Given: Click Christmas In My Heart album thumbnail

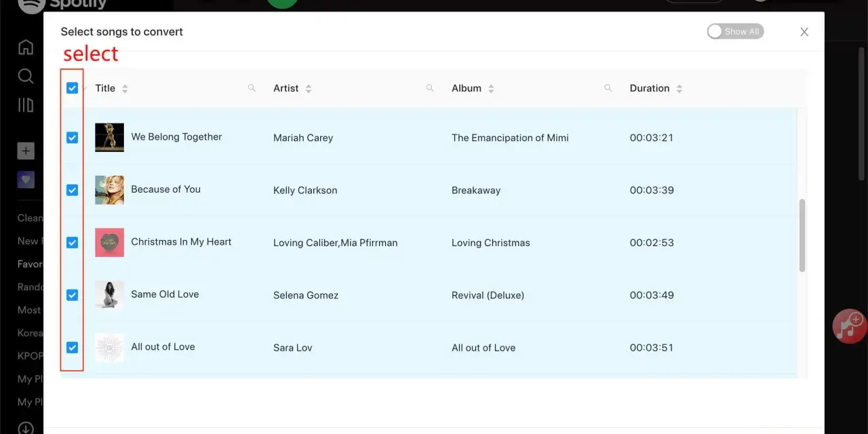Looking at the screenshot, I should tap(109, 242).
